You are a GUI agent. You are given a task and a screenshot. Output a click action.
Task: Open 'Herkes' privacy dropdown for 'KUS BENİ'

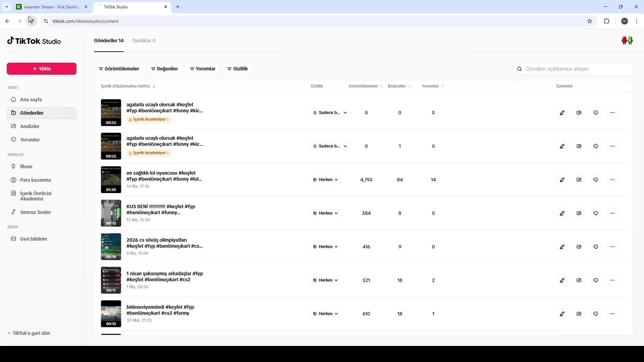[x=326, y=213]
